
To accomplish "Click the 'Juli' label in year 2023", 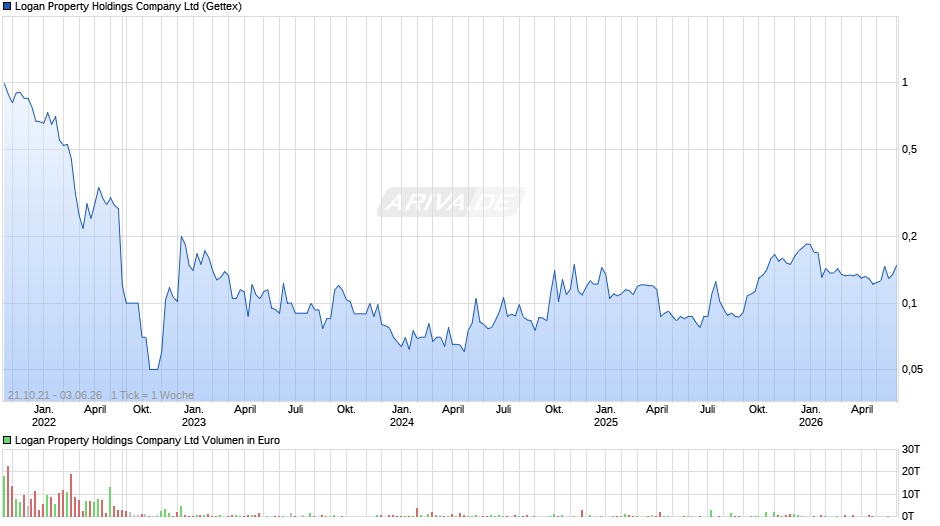I will tap(296, 410).
